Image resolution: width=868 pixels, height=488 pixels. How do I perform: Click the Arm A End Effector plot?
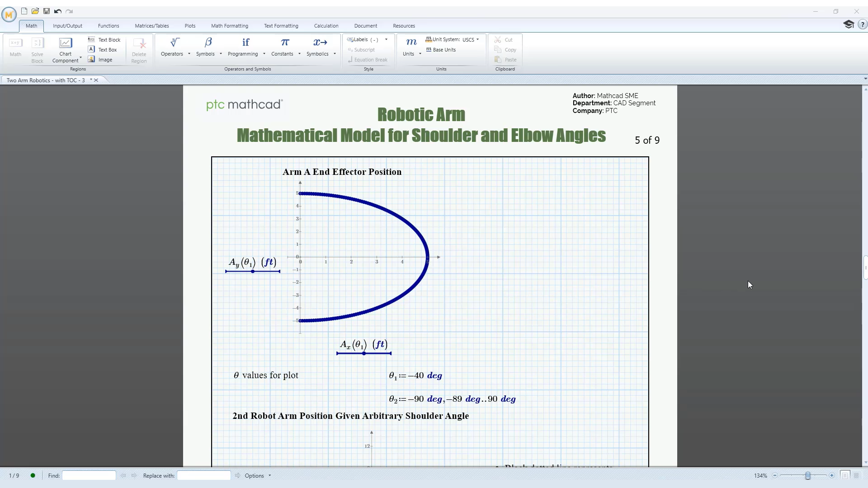coord(364,257)
